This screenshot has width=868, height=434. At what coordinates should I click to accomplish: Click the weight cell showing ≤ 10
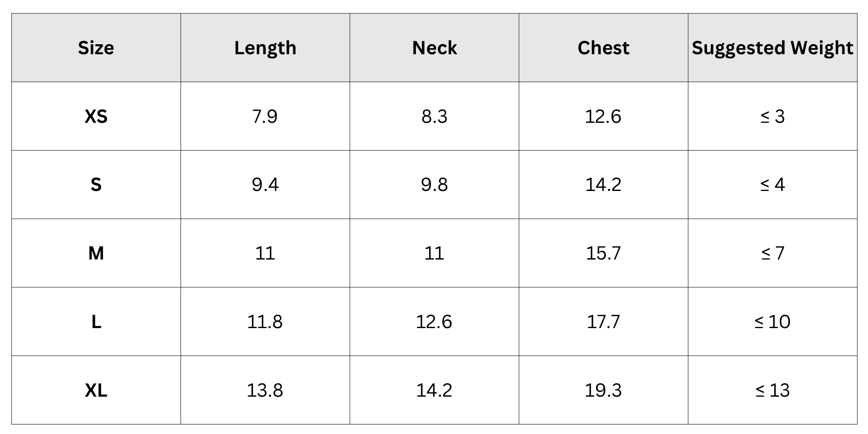click(x=773, y=322)
